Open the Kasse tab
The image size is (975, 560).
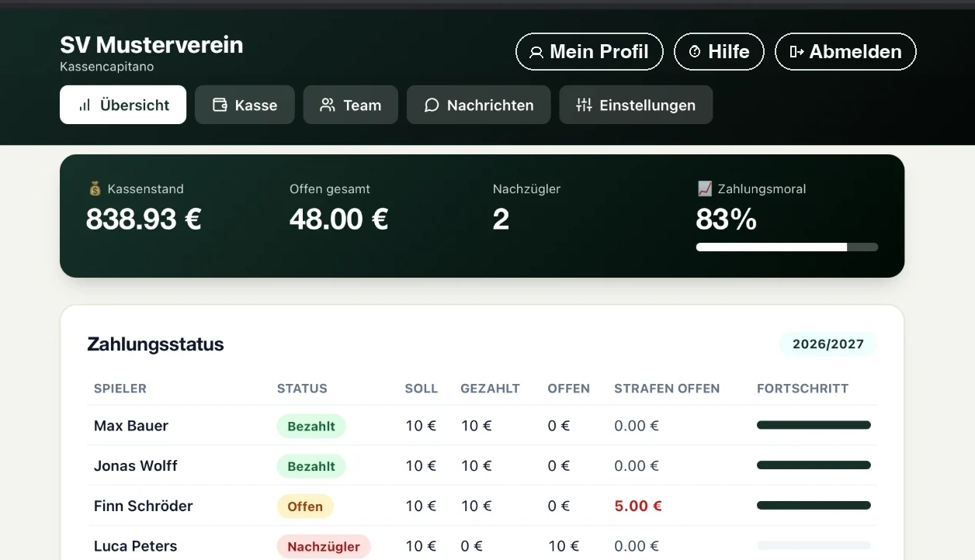pyautogui.click(x=245, y=105)
